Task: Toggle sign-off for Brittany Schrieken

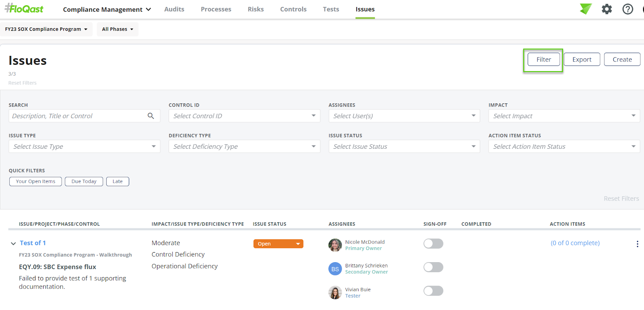Action: [433, 267]
